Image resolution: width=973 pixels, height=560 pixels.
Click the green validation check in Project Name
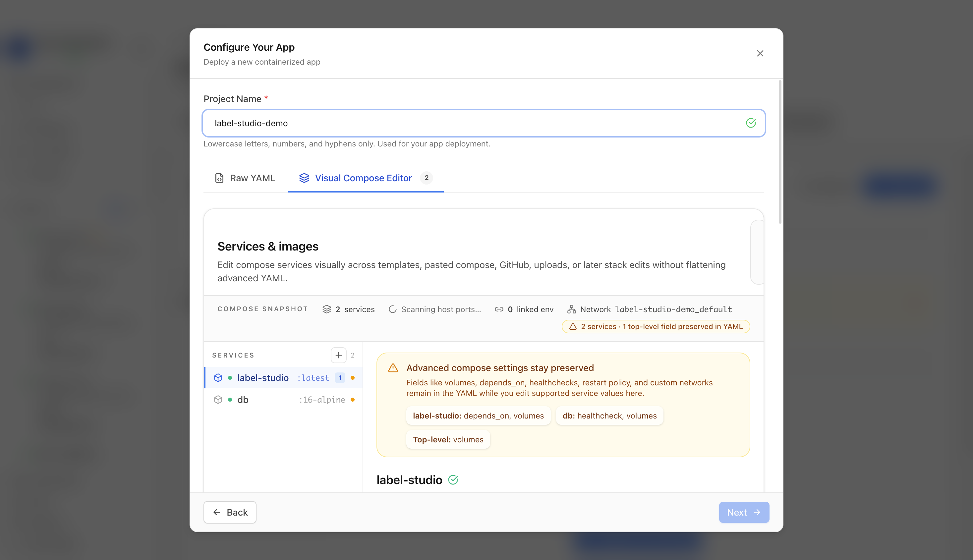pyautogui.click(x=751, y=123)
